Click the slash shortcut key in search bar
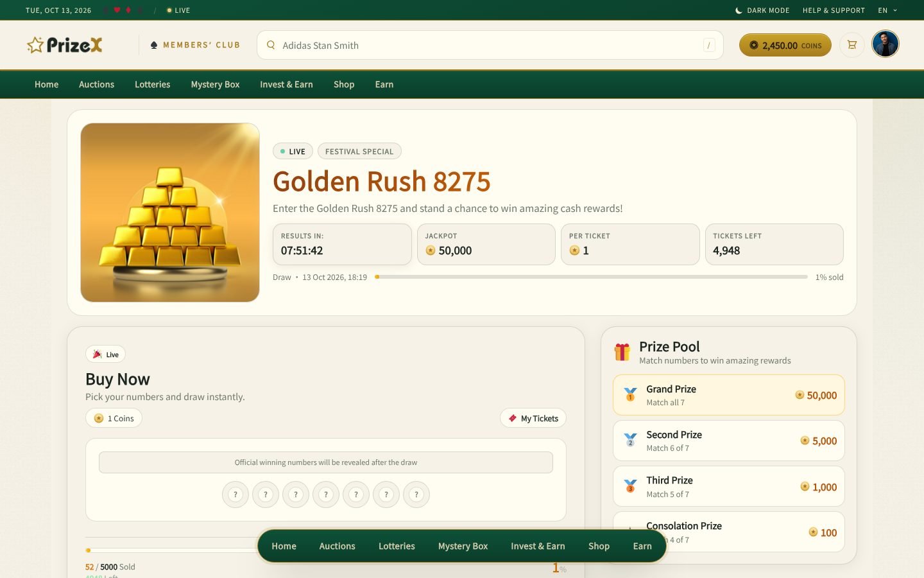The image size is (924, 578). pos(708,45)
